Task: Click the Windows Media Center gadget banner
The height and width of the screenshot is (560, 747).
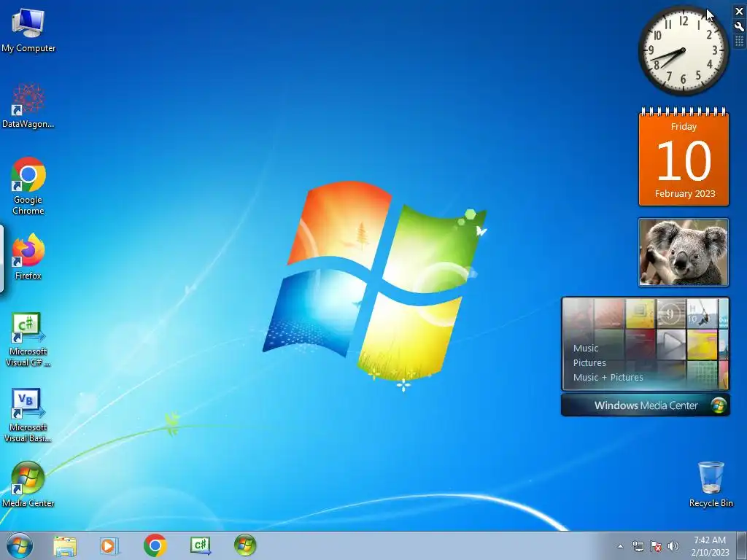Action: pos(646,405)
